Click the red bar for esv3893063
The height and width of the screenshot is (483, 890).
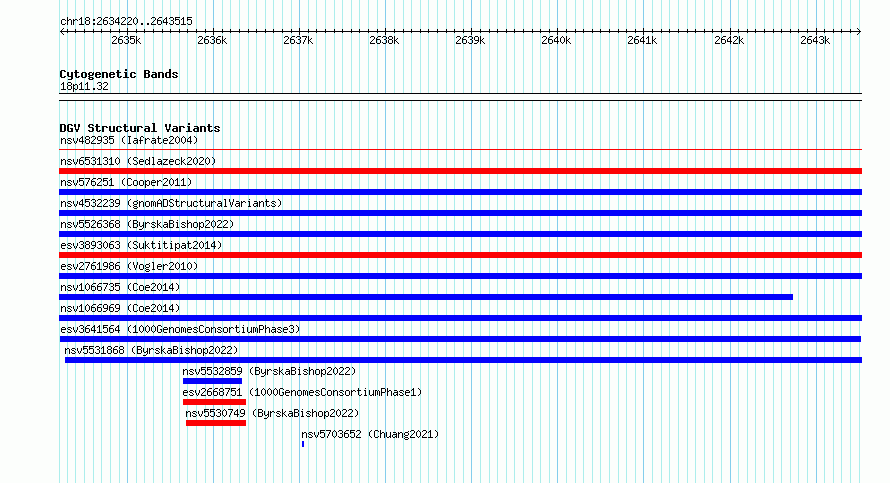[x=460, y=255]
